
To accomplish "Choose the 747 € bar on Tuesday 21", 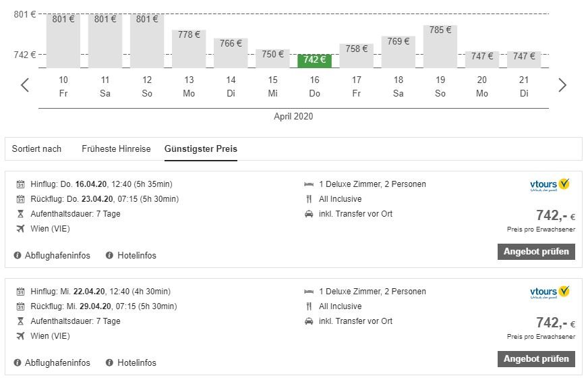I will (x=524, y=59).
